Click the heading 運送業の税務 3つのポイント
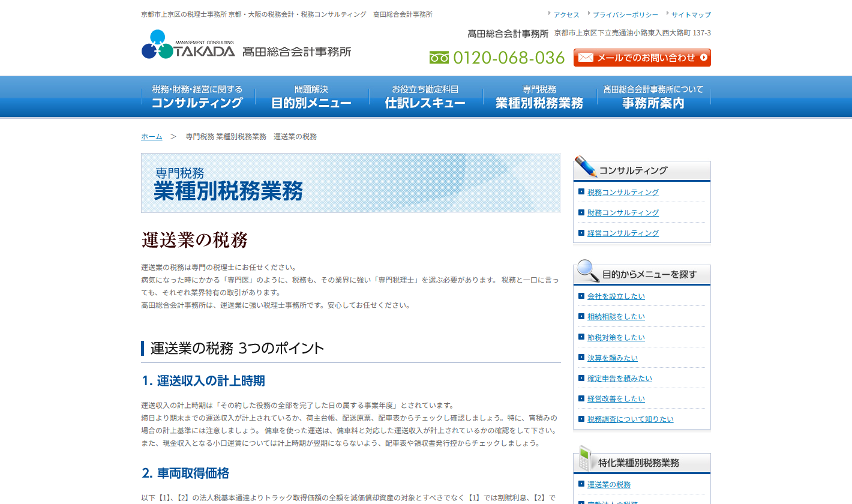The width and height of the screenshot is (852, 504). (238, 348)
